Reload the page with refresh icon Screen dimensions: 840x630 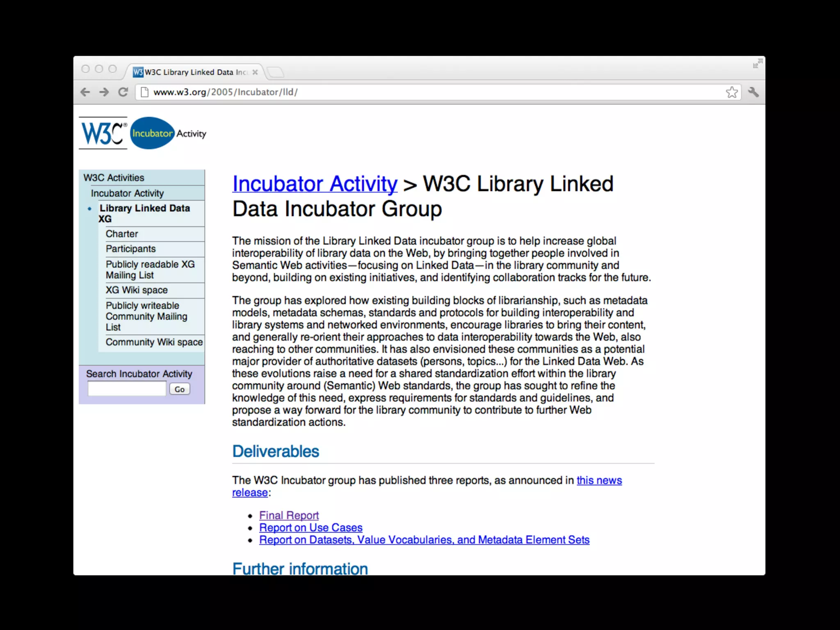tap(123, 92)
